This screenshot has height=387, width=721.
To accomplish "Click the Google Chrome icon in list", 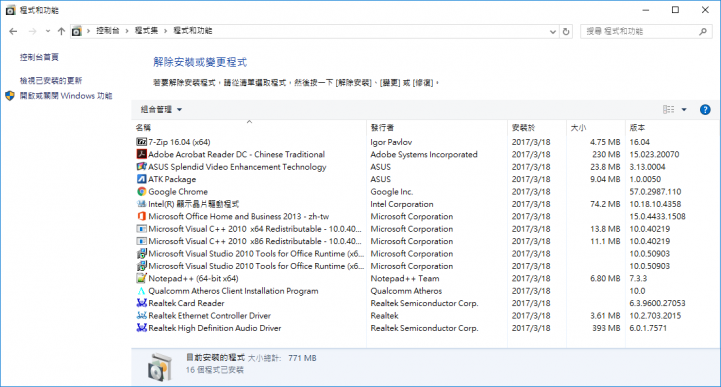I will pyautogui.click(x=142, y=192).
